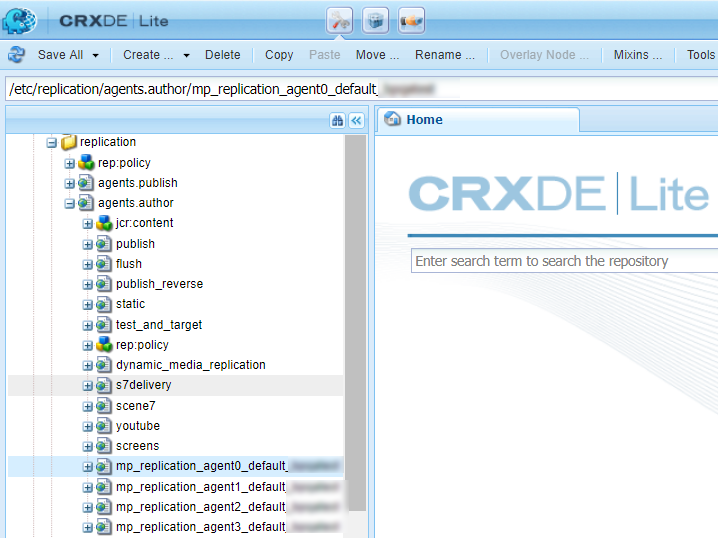Open the package manager box icon
718x538 pixels.
click(375, 20)
